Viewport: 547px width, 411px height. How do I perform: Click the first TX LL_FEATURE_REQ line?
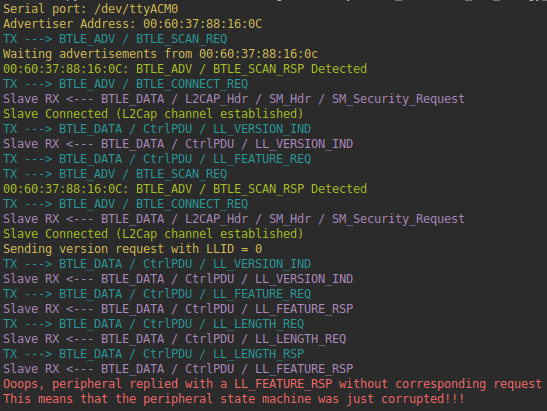157,159
